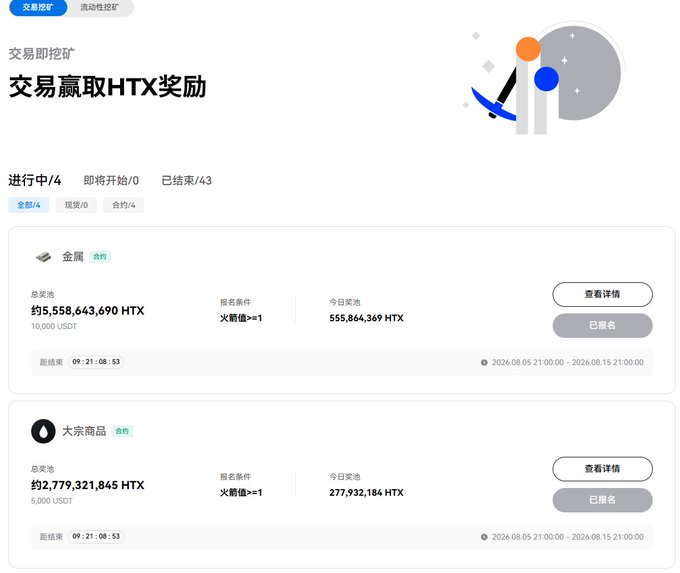Select the 全部/4 filter
This screenshot has width=680, height=573.
pos(29,205)
